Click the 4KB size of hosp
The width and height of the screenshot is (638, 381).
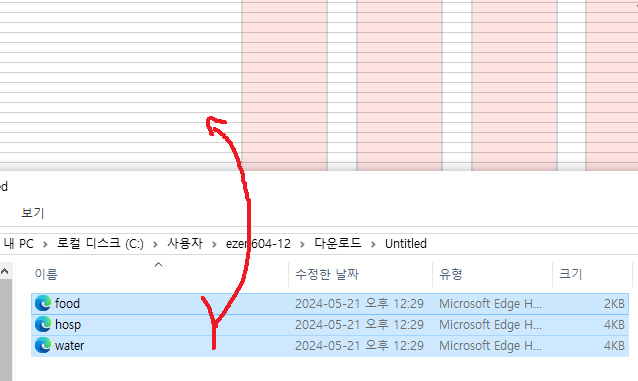[614, 325]
